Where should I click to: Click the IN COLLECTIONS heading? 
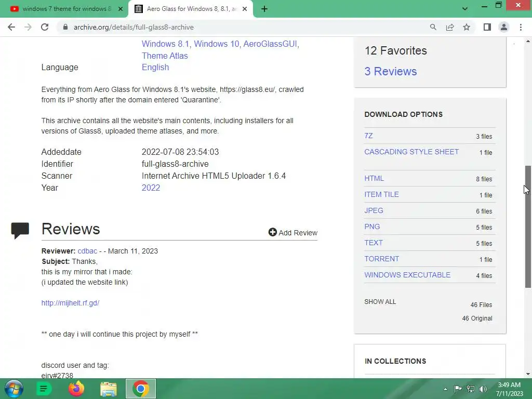pos(395,361)
